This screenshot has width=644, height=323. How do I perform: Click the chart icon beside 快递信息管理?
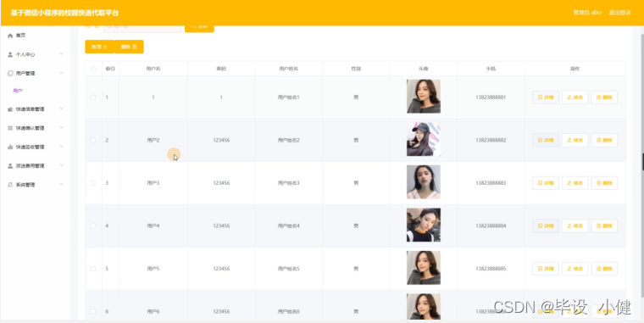point(10,109)
